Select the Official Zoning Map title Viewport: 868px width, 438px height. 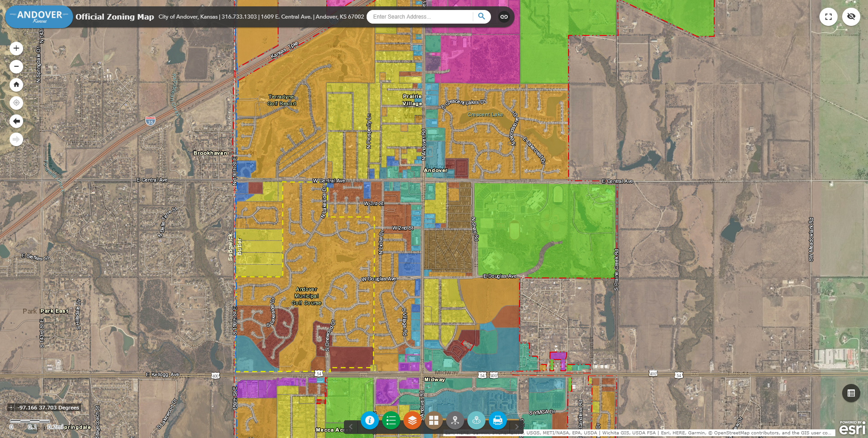[115, 16]
